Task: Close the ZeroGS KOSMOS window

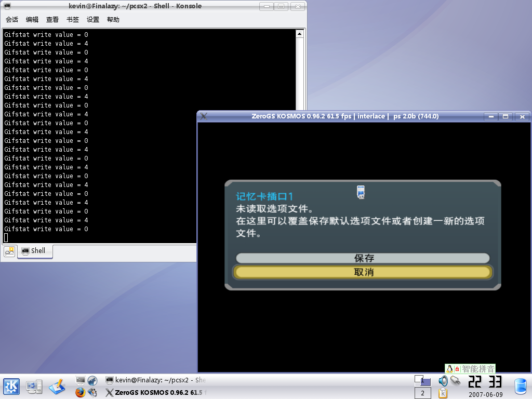Action: tap(522, 117)
